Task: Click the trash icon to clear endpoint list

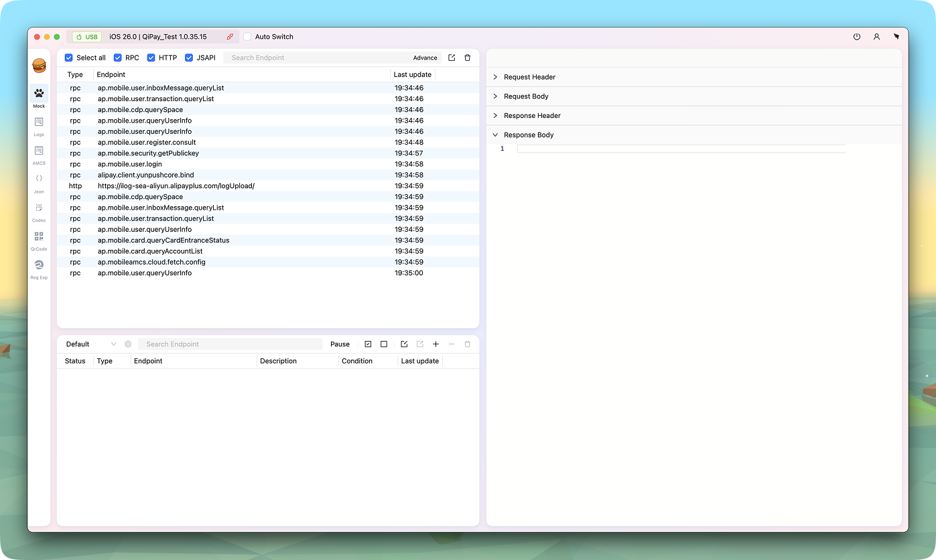Action: (468, 58)
